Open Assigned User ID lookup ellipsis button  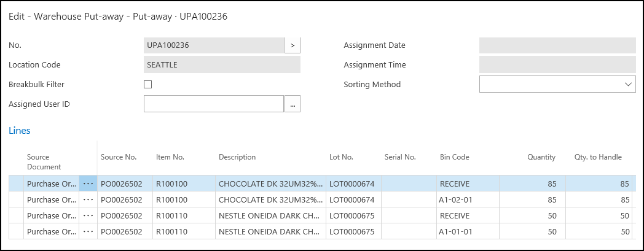tap(293, 104)
